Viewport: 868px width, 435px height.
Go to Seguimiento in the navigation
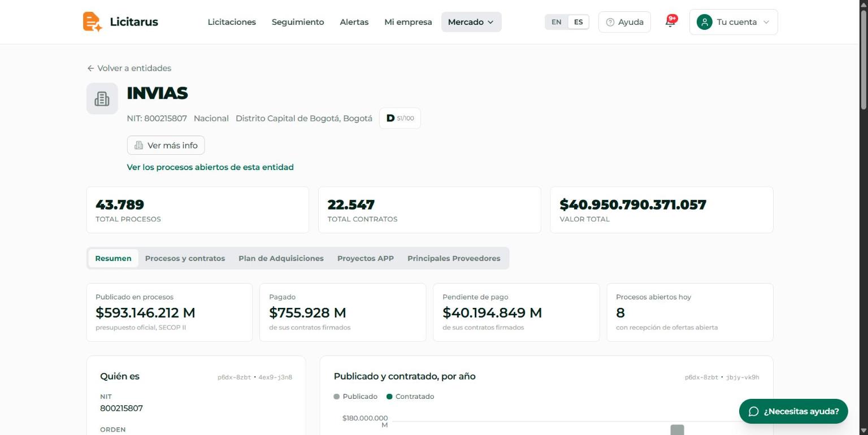tap(298, 22)
